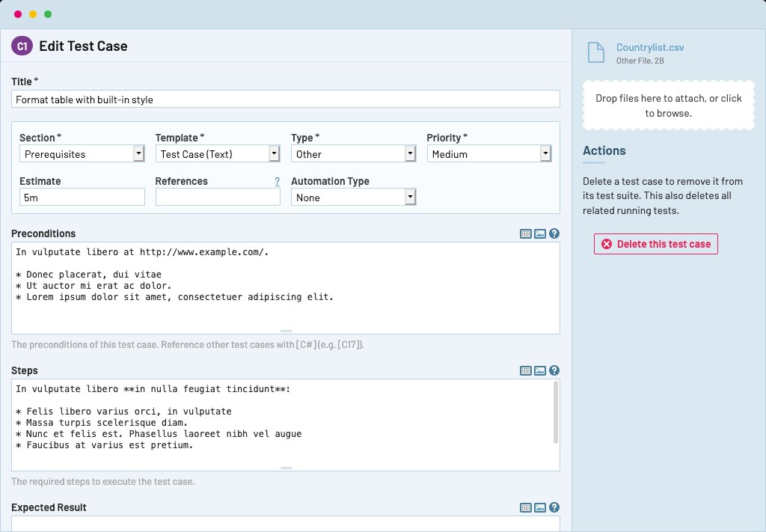The width and height of the screenshot is (766, 532).
Task: Open the Automation Type dropdown
Action: pos(410,197)
